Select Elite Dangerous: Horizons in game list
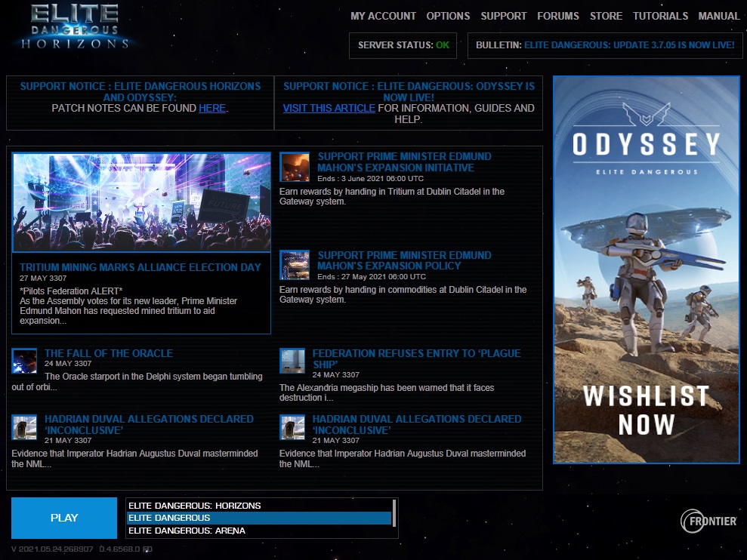747x560 pixels. pos(259,505)
